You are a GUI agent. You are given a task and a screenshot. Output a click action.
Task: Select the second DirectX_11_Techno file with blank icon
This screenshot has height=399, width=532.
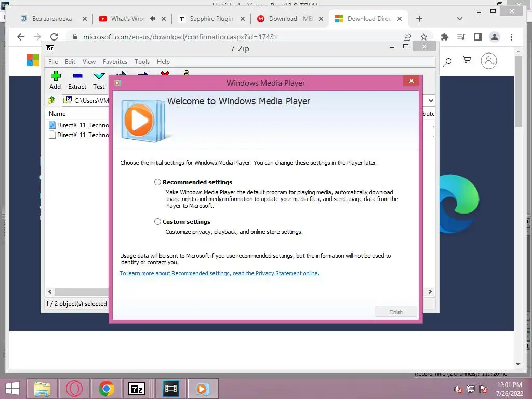[x=79, y=135]
